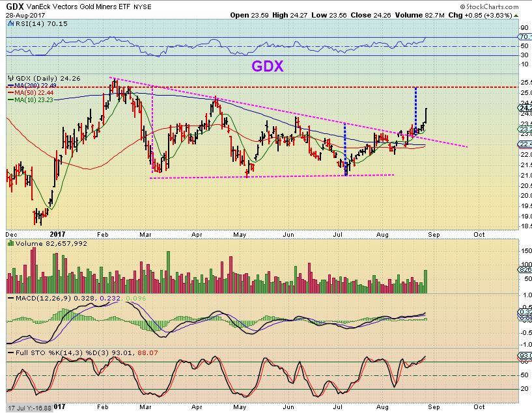532x413 pixels.
Task: Click the 'High 24.27' value
Action: point(290,15)
